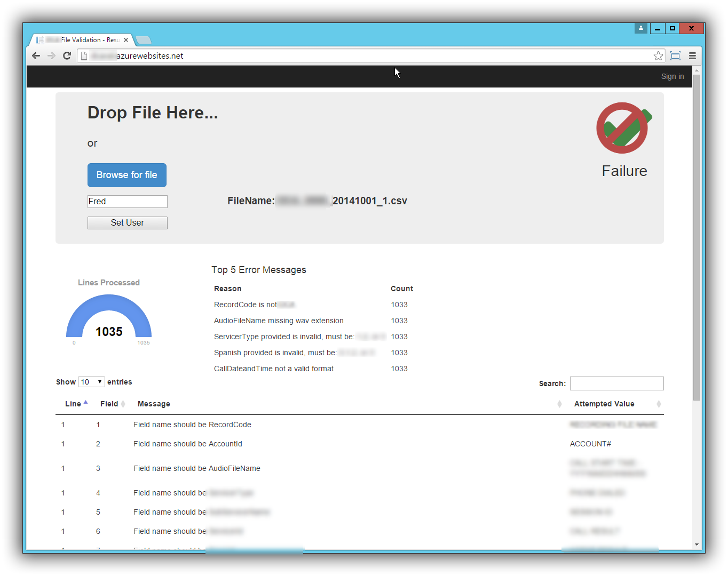This screenshot has width=728, height=576.
Task: Click Sign in link
Action: tap(672, 76)
